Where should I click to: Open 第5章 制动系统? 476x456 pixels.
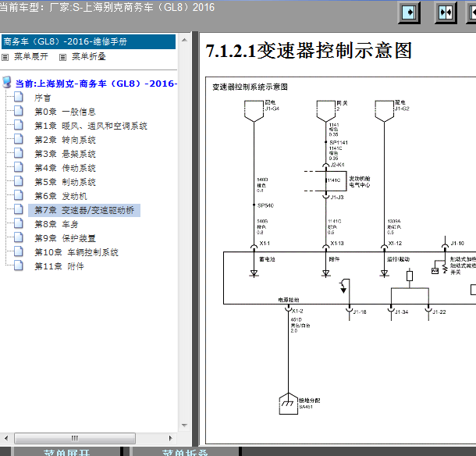pos(65,182)
